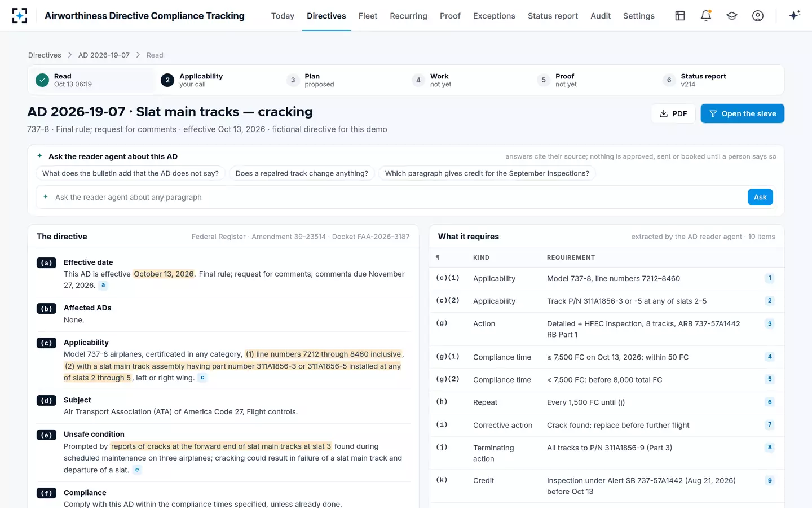
Task: Click reference badge 6 on the Repeat row
Action: pos(770,402)
